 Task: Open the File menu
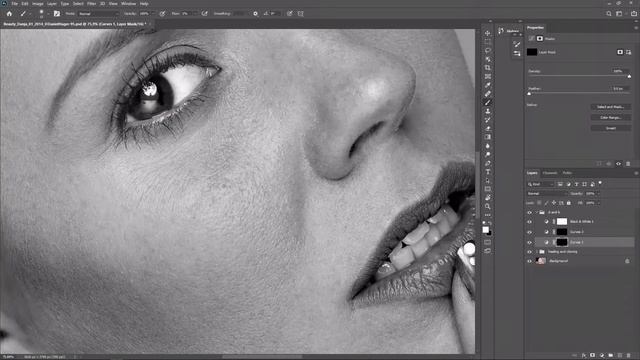(x=15, y=4)
